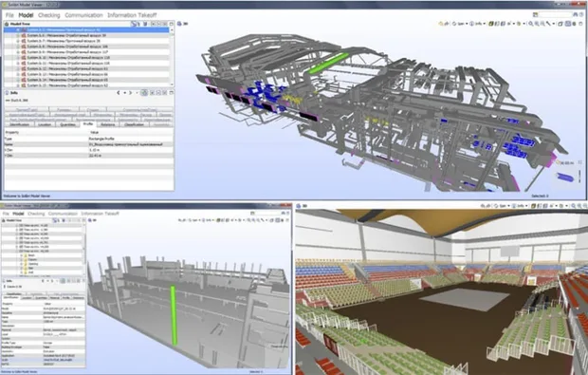The width and height of the screenshot is (588, 375).
Task: Click first Model Tree header toolbar icon
Action: pos(134,24)
